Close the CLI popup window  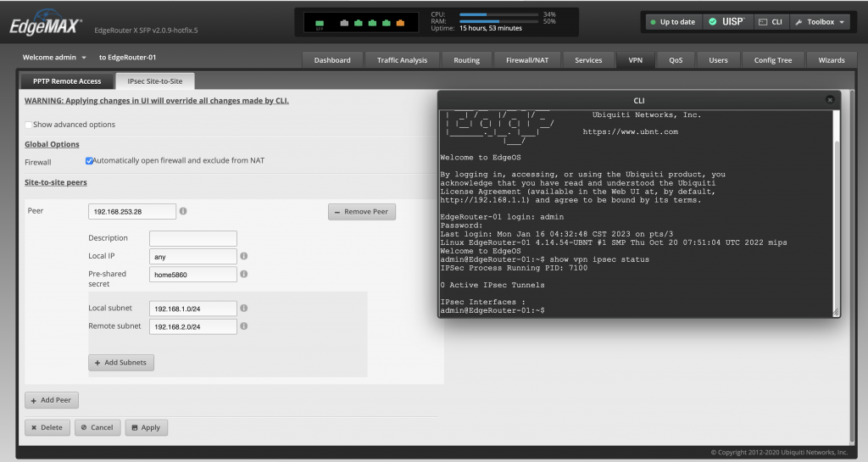click(830, 99)
